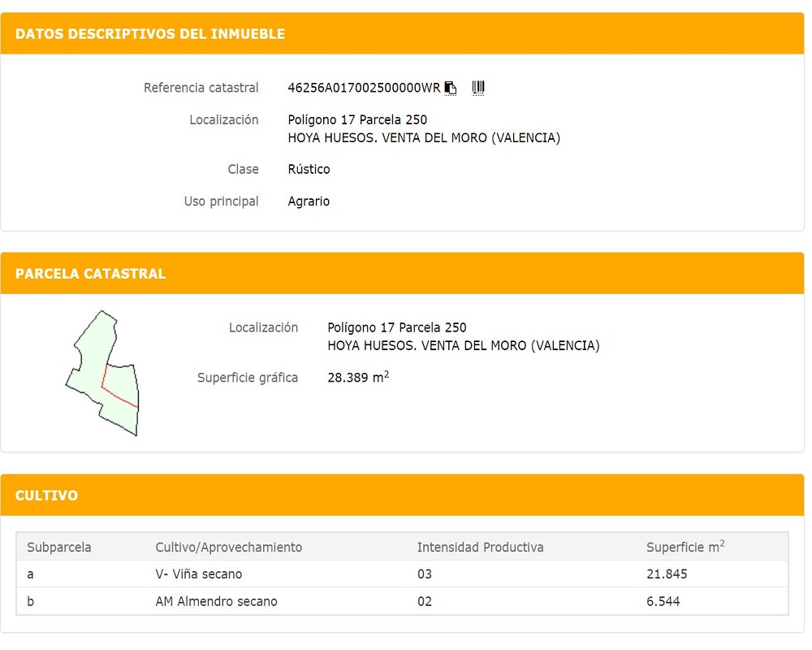This screenshot has height=650, width=812.
Task: Click the DATOS DESCRIPTIVOS DEL INMUEBLE header
Action: pyautogui.click(x=150, y=34)
